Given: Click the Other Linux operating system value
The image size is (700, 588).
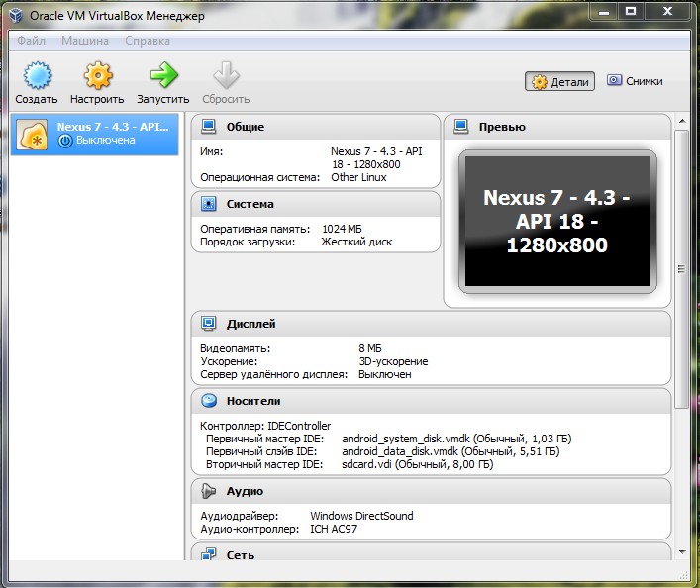Looking at the screenshot, I should [x=358, y=177].
